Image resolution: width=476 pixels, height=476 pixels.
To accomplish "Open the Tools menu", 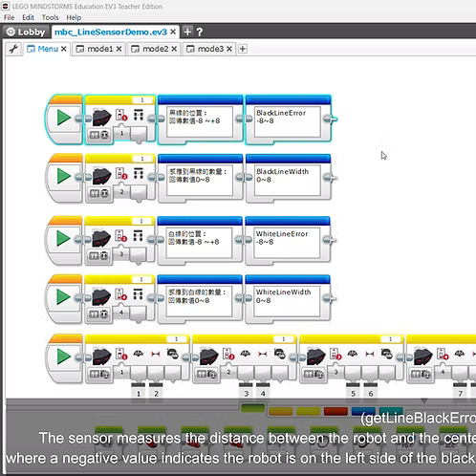I will coord(50,17).
